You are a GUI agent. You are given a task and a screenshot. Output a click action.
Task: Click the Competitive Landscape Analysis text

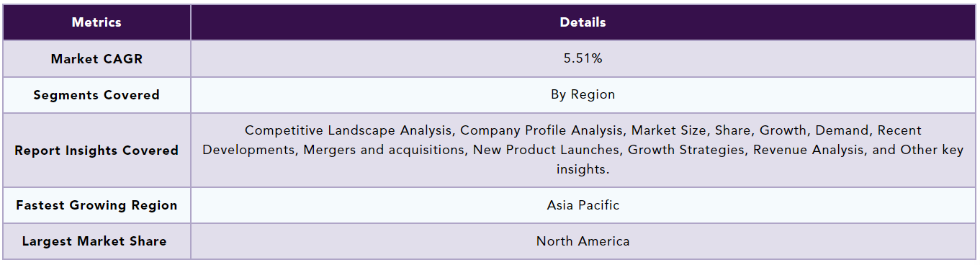coord(349,130)
